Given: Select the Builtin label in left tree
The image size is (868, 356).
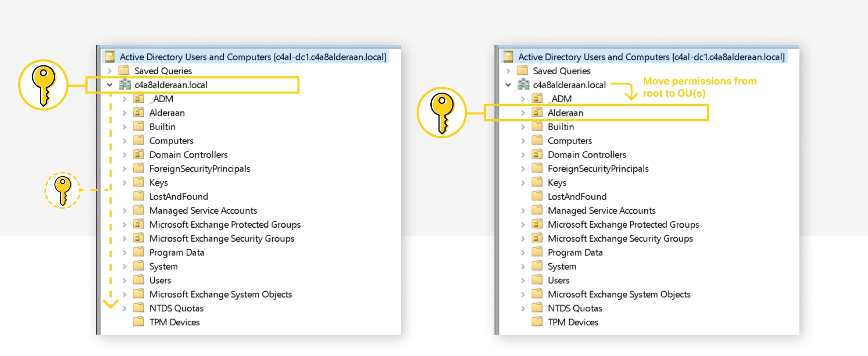Looking at the screenshot, I should click(x=162, y=127).
